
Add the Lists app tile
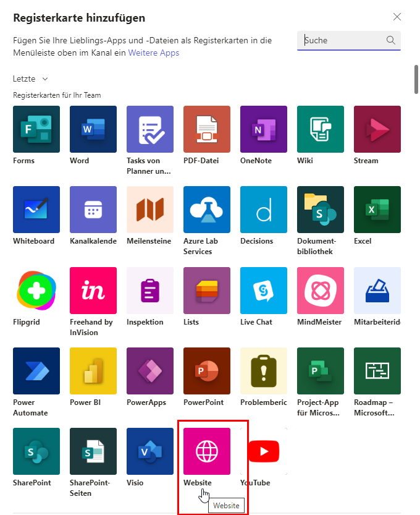[207, 291]
